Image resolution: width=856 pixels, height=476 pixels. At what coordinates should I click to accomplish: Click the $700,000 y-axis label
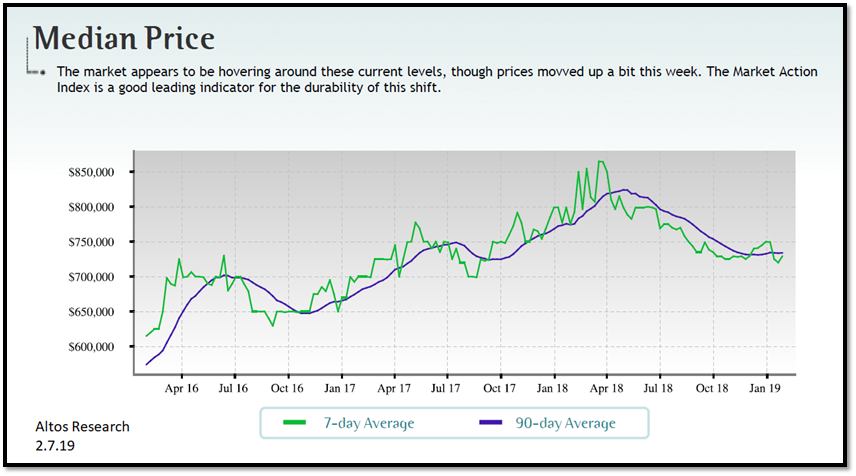tap(94, 277)
